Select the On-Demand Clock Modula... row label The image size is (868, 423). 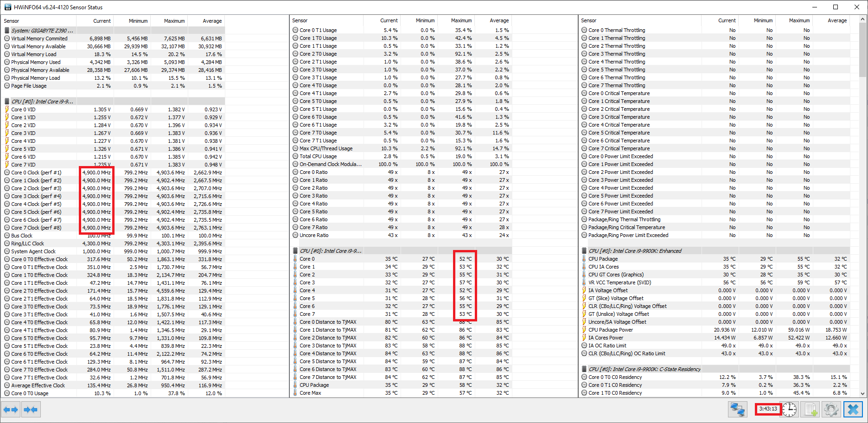[331, 164]
